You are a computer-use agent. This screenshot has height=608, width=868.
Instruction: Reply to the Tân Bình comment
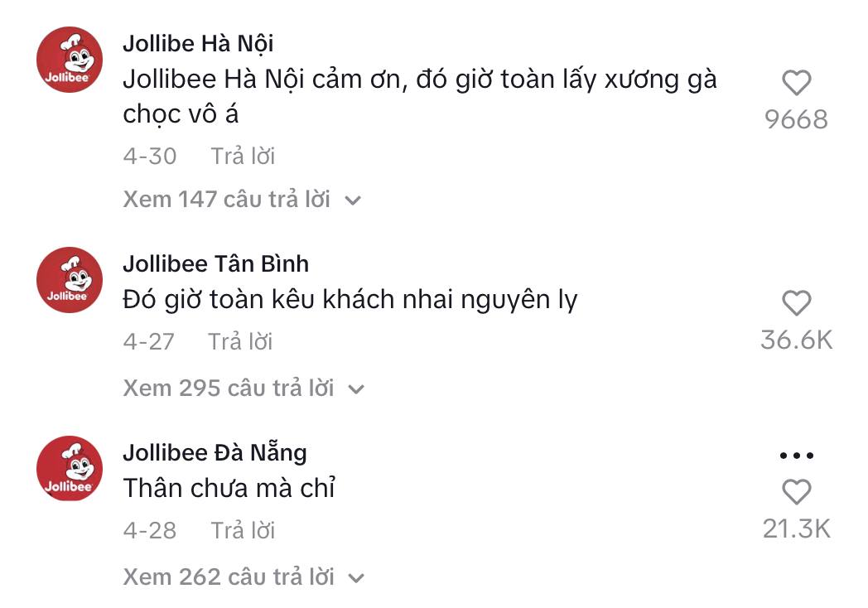click(240, 341)
